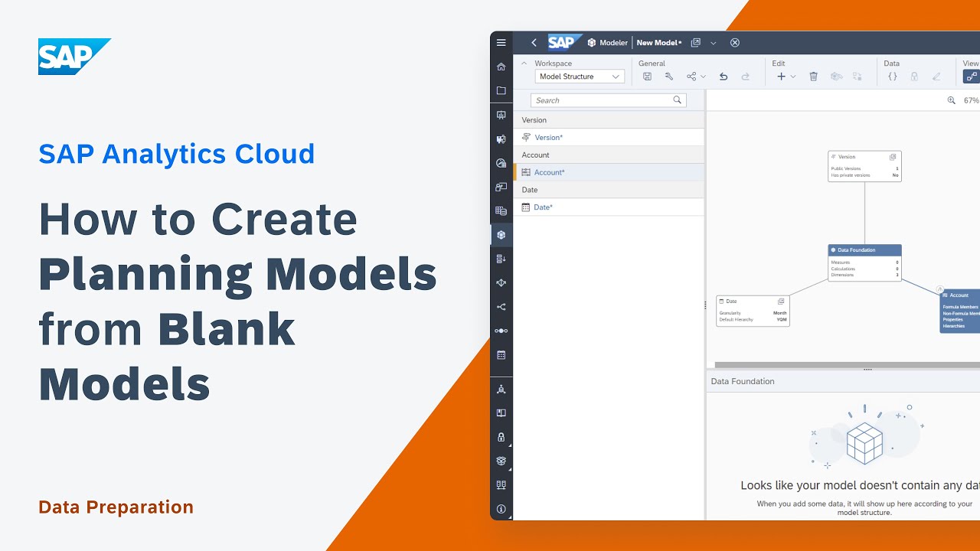Open Files folder icon in sidebar
The image size is (980, 551).
[501, 90]
